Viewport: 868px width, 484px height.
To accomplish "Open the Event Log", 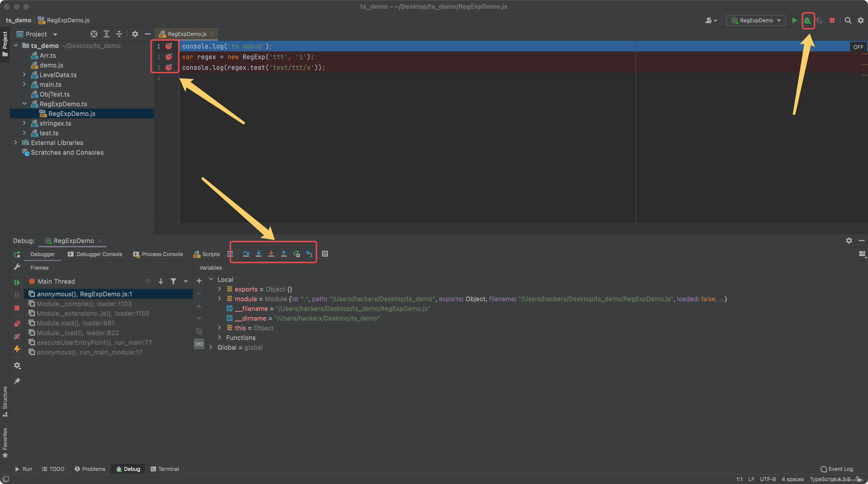I will (837, 469).
